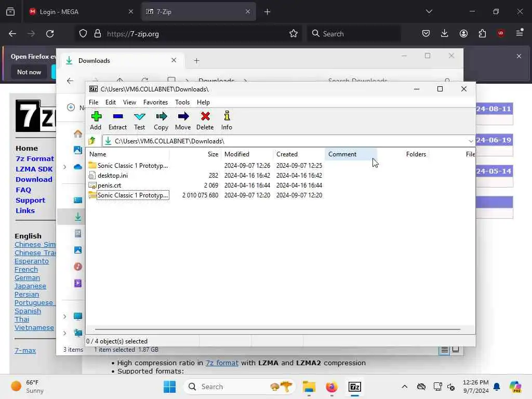532x399 pixels.
Task: Click the horizontal scrollbar in 7-Zip
Action: tap(277, 329)
